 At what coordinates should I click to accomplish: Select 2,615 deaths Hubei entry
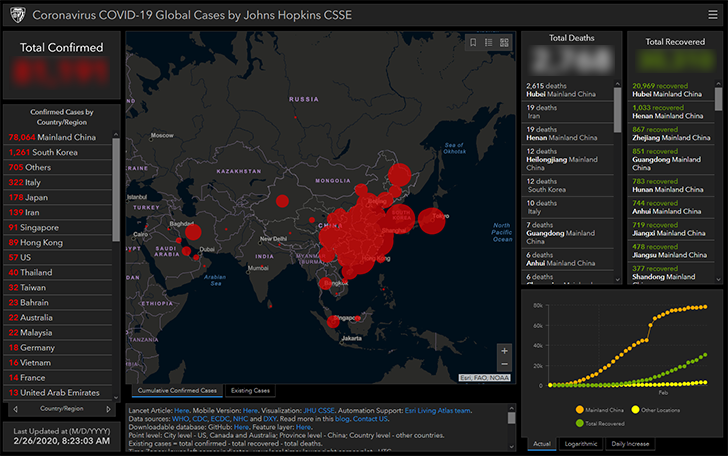point(568,90)
